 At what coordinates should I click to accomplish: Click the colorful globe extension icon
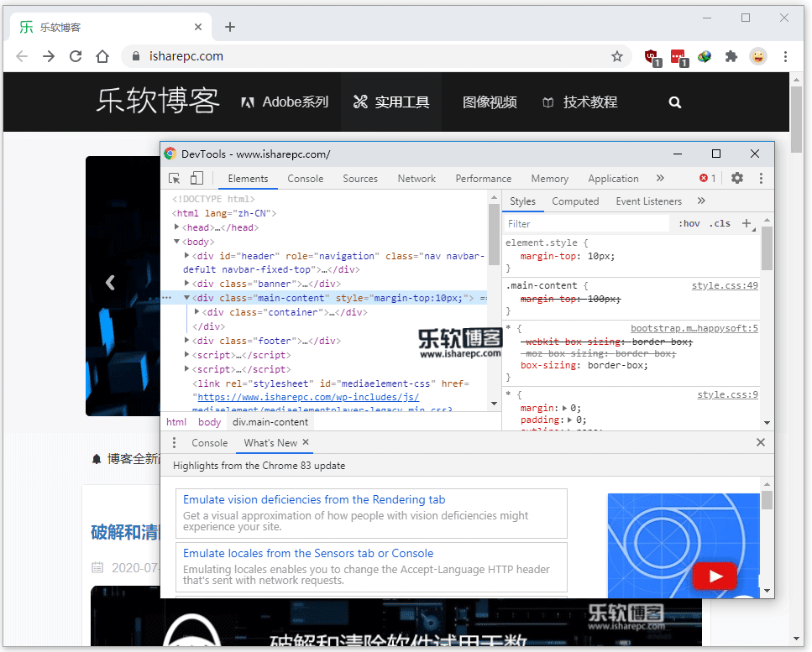705,56
